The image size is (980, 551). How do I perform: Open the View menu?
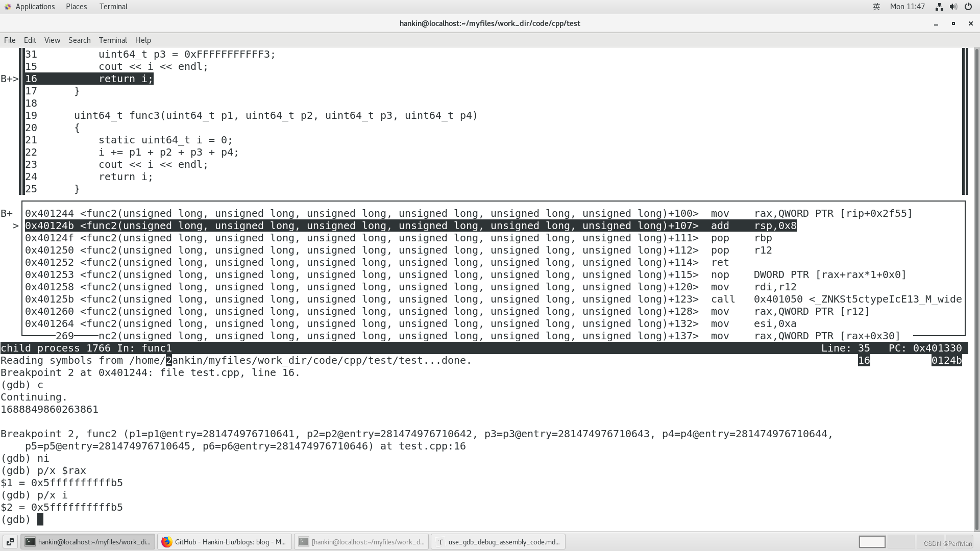(x=52, y=40)
